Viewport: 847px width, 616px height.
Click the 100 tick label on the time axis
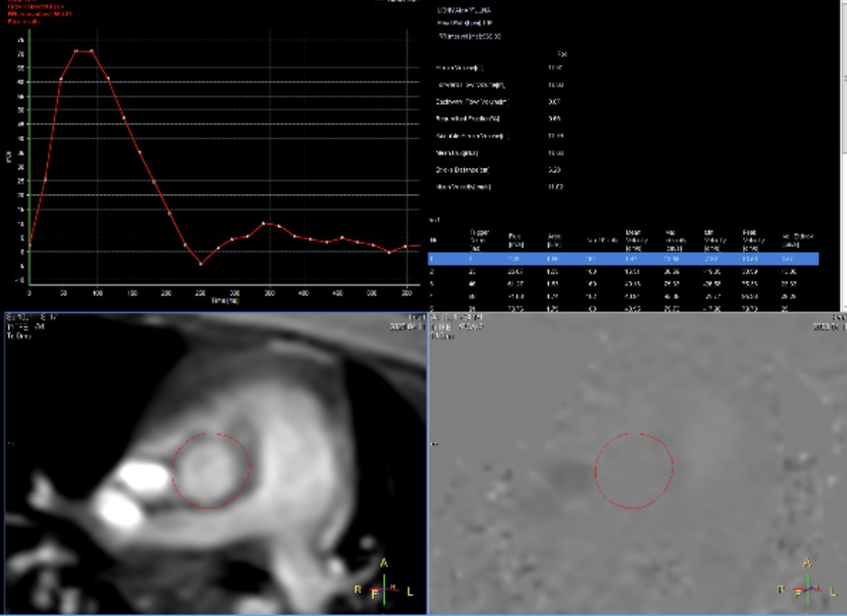98,293
